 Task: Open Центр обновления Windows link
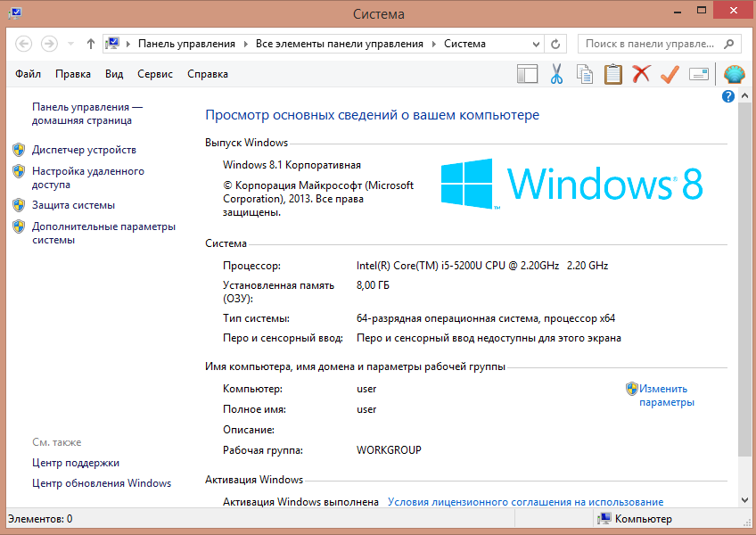coord(102,483)
